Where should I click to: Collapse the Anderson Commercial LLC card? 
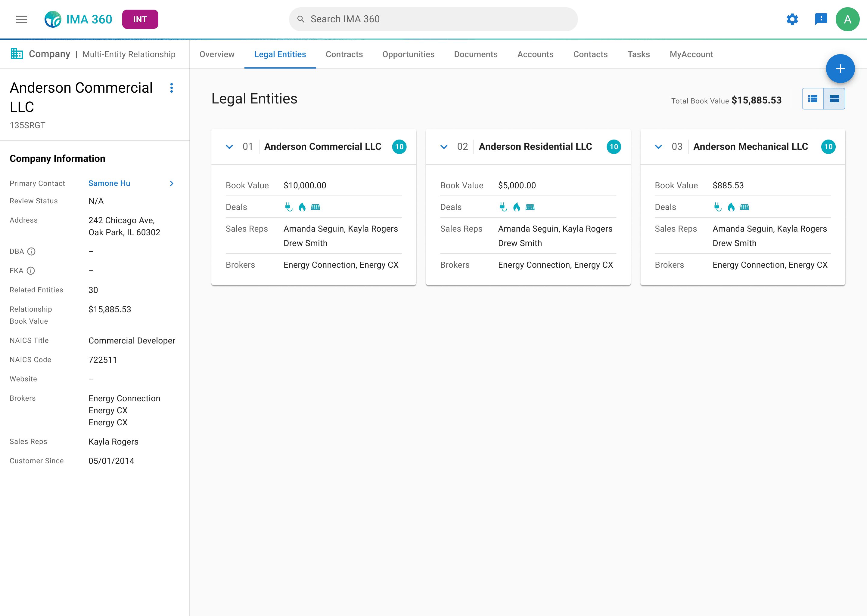(x=229, y=147)
